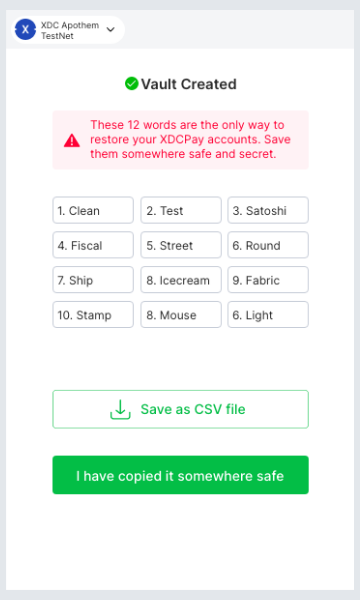
Task: Select the seed word Mouse
Action: click(x=181, y=315)
